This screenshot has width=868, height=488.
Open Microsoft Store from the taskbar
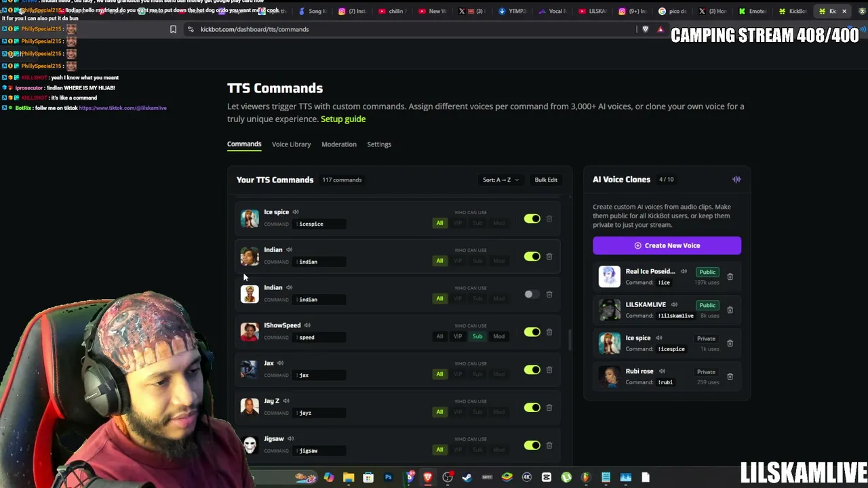(368, 478)
